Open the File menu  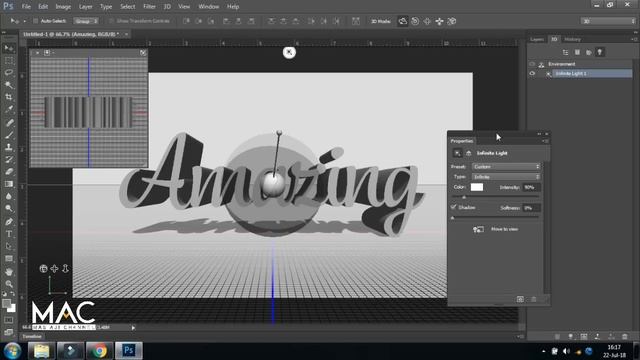coord(26,7)
